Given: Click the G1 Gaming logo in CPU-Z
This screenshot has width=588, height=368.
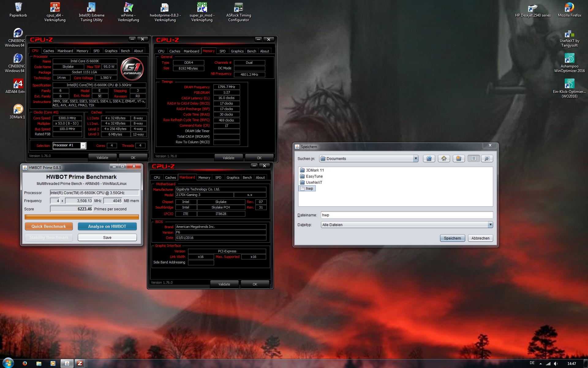Looking at the screenshot, I should pos(132,69).
